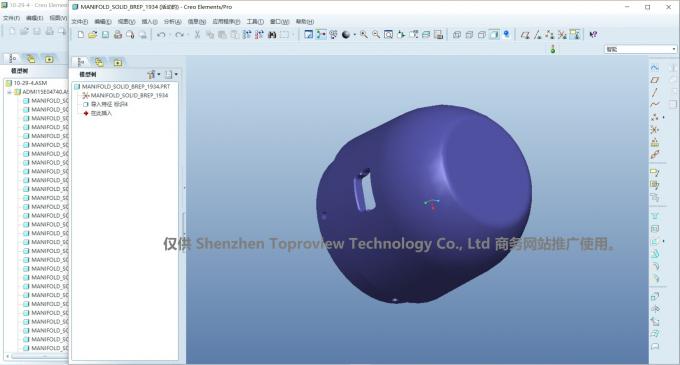Switch to hidden line display style
Image resolution: width=680 pixels, height=365 pixels.
469,35
